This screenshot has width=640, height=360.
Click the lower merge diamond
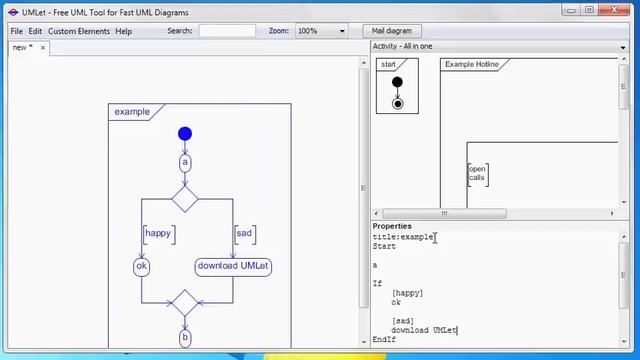[185, 303]
